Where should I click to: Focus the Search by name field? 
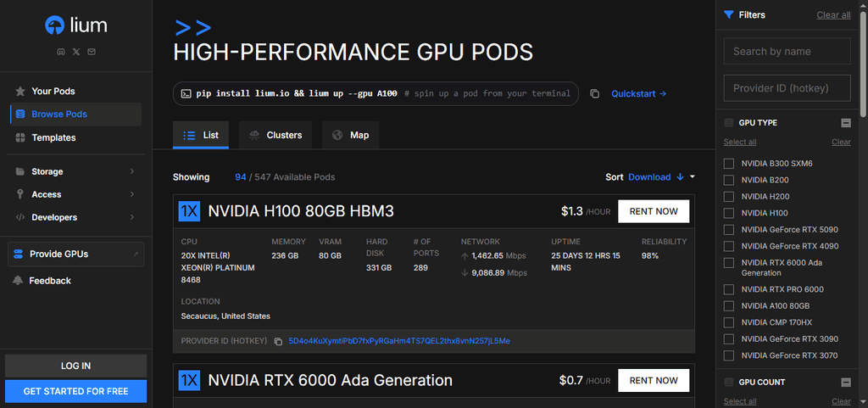tap(787, 52)
